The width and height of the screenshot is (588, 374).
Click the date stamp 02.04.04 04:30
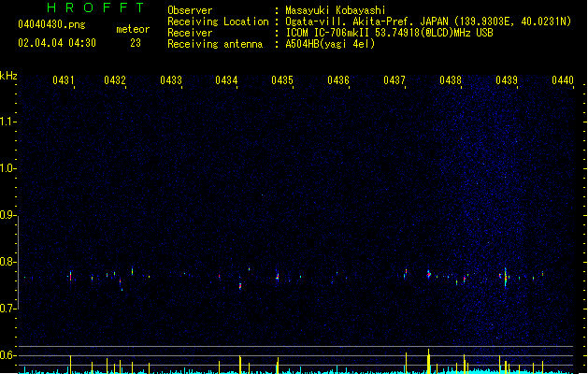(57, 43)
